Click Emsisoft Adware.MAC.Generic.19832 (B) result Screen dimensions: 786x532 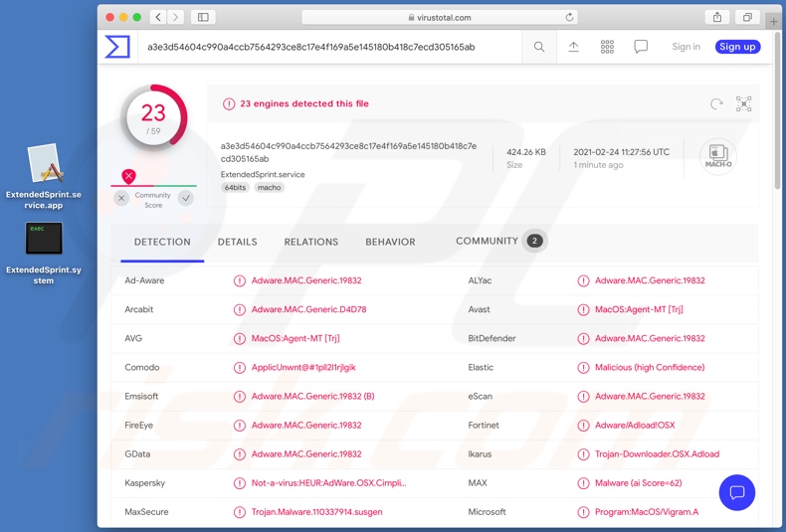tap(312, 396)
